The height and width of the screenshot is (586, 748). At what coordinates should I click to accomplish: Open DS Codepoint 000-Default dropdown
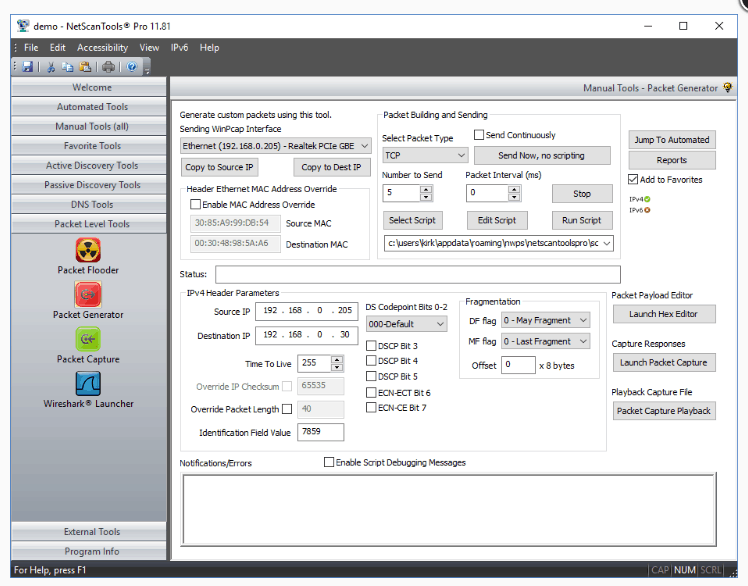[406, 324]
